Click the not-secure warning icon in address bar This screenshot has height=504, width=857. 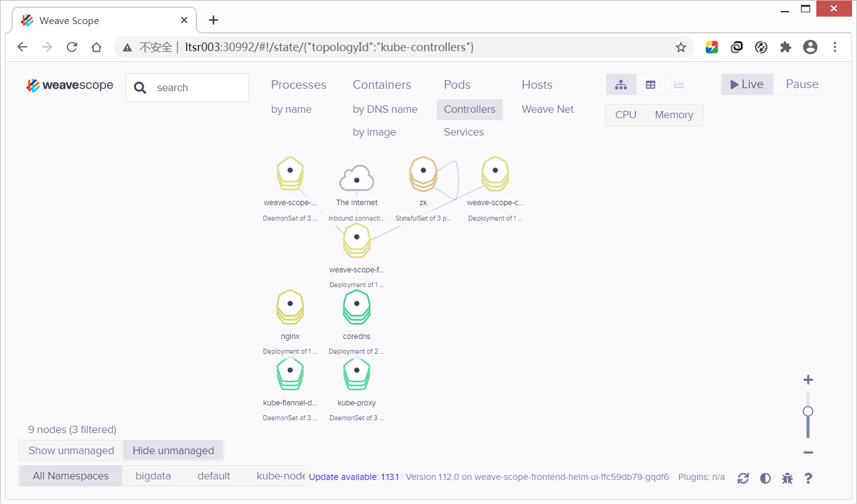[x=127, y=47]
